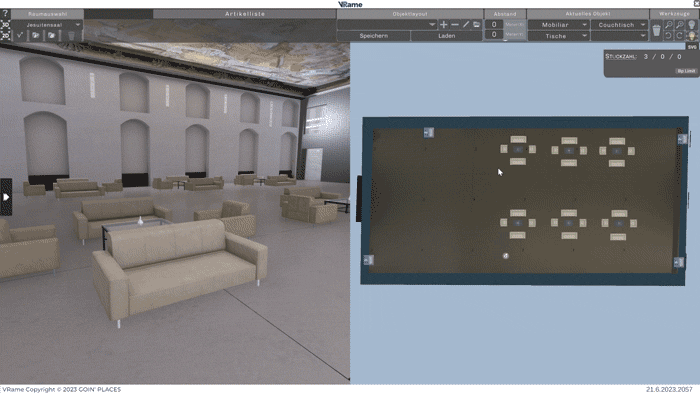Click the plus icon in Objektlayout
Image resolution: width=700 pixels, height=394 pixels.
[444, 25]
